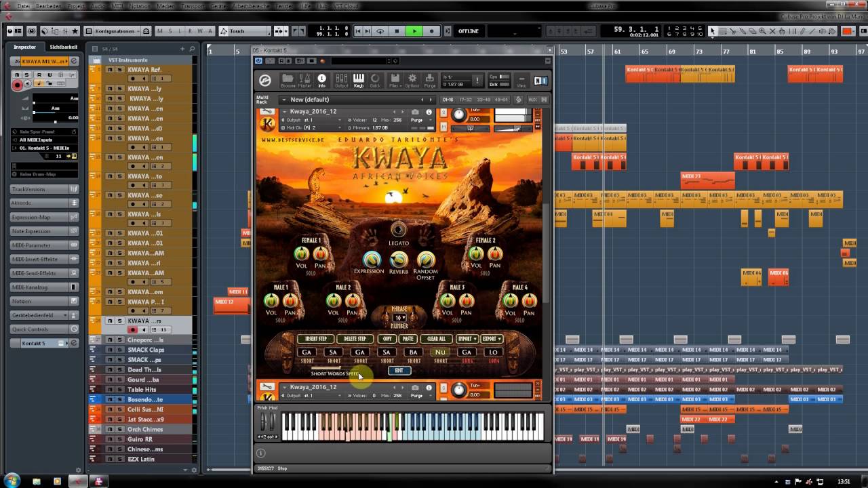The width and height of the screenshot is (868, 488).
Task: Mute the KWAYA Ref. track
Action: point(111,70)
